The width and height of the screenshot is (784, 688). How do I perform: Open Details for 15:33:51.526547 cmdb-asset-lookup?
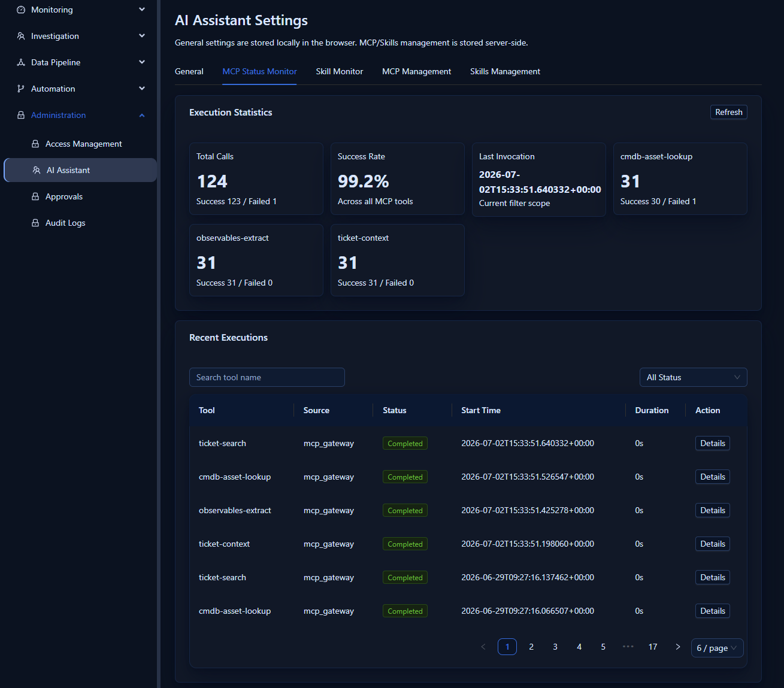click(x=713, y=477)
